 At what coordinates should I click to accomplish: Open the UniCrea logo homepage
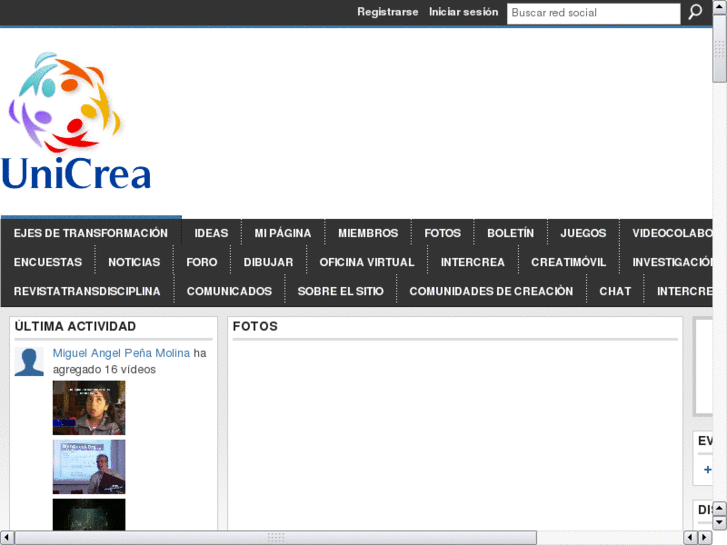coord(76,121)
